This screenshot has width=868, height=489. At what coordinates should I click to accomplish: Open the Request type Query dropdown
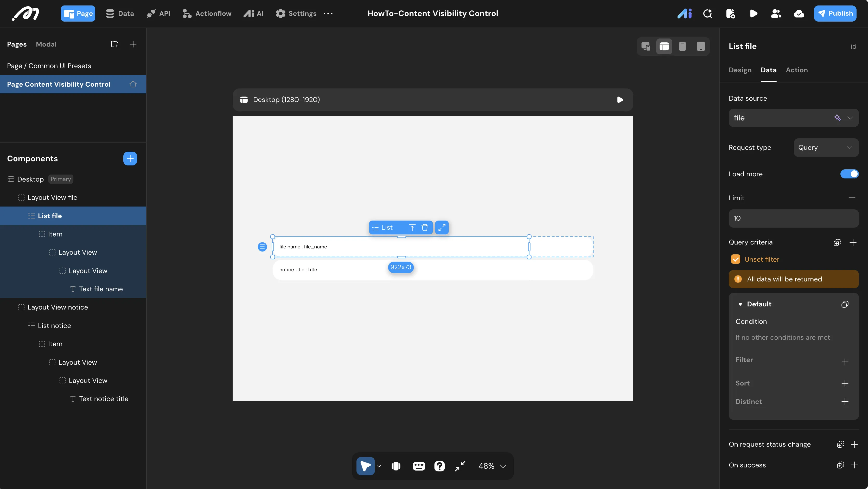pos(826,147)
